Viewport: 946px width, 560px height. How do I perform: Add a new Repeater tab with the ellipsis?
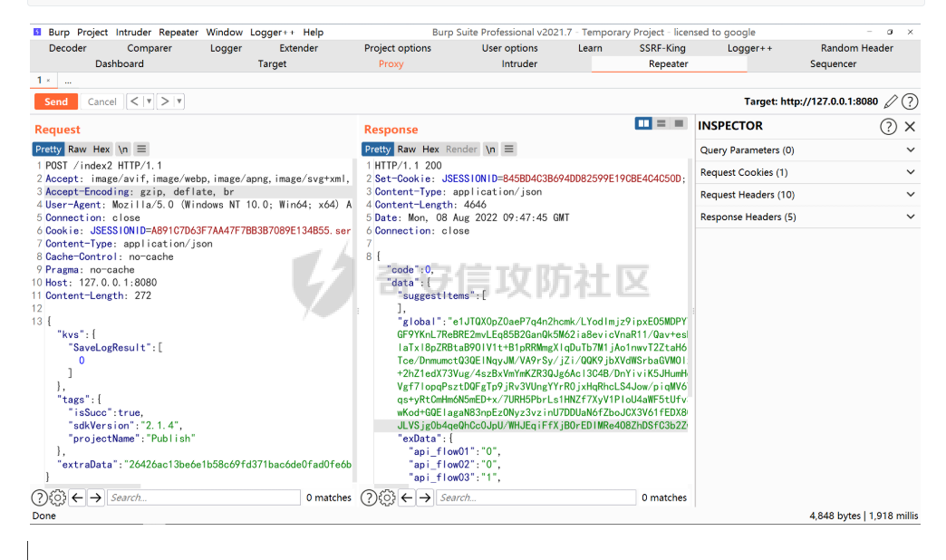pyautogui.click(x=68, y=81)
